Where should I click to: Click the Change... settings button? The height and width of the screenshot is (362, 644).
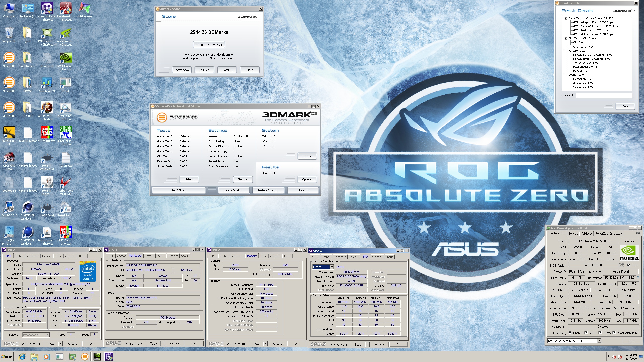(243, 179)
